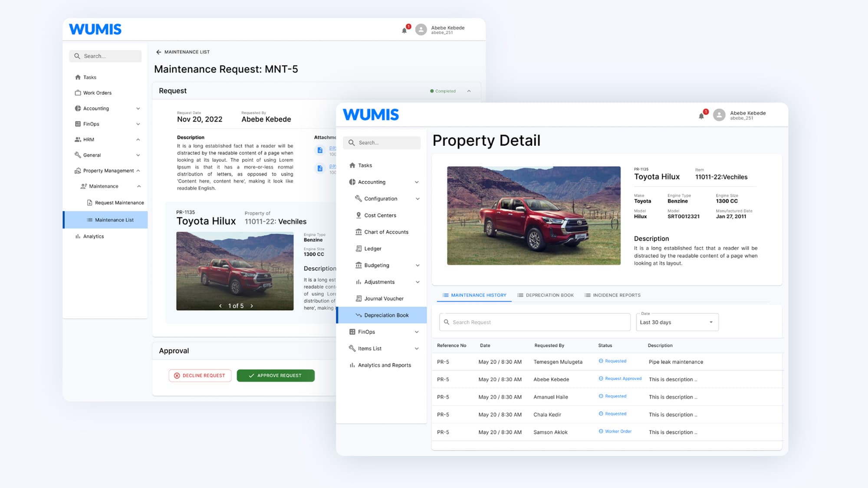The width and height of the screenshot is (868, 488).
Task: Click search box in Property Detail sidebar
Action: click(x=382, y=143)
